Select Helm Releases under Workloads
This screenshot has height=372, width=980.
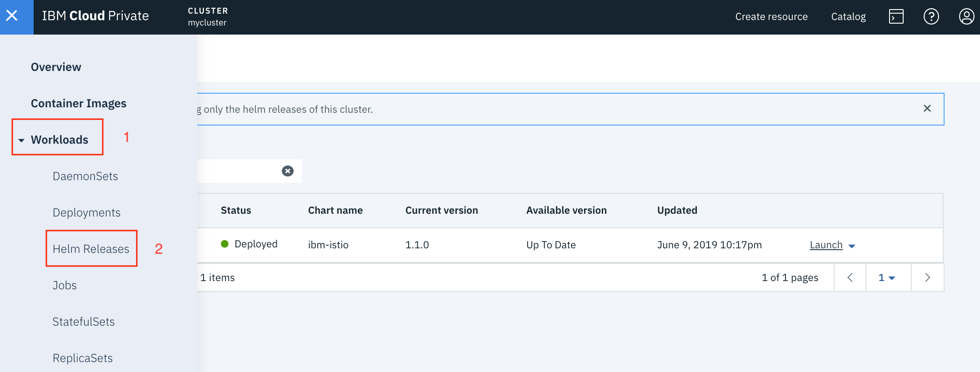coord(91,249)
